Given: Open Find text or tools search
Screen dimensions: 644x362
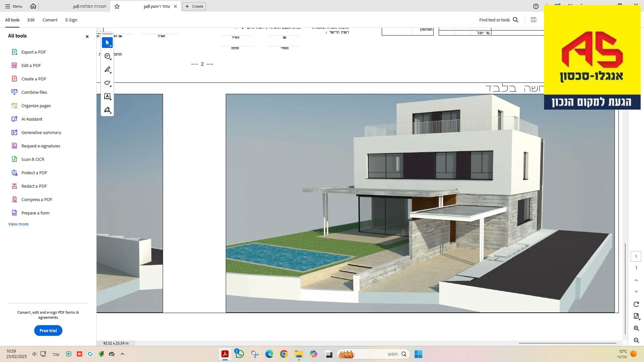Looking at the screenshot, I should (x=499, y=20).
